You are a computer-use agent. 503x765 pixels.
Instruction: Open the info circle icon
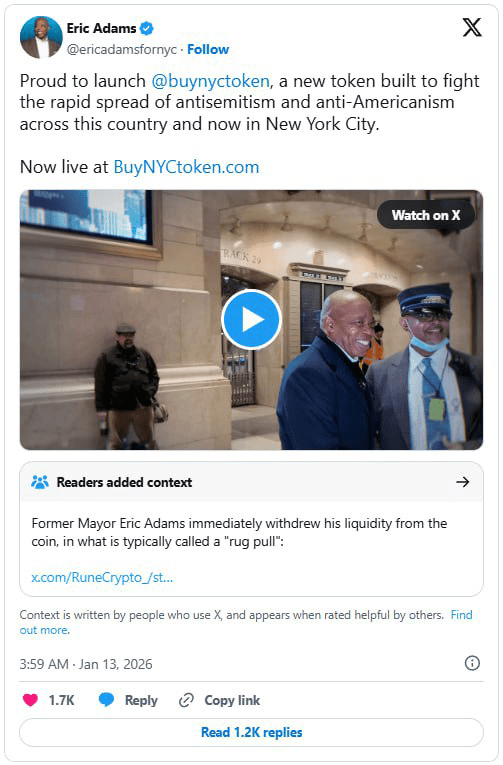[x=472, y=663]
